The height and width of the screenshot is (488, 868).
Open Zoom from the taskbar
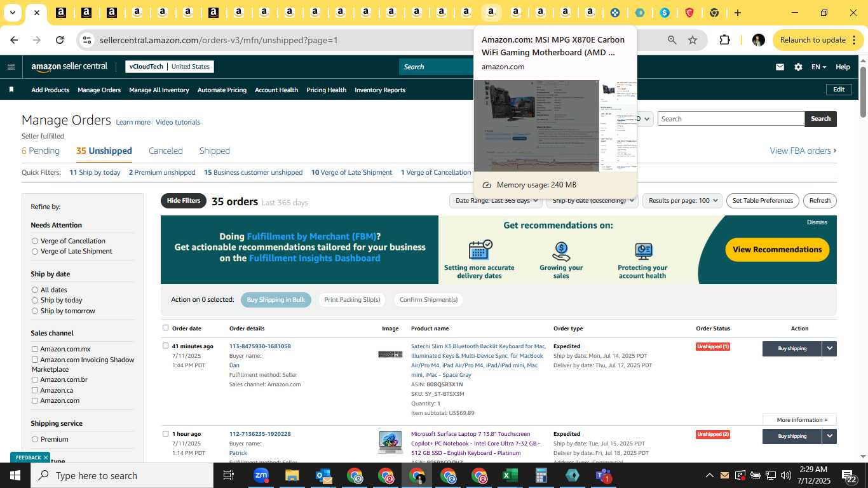261,475
